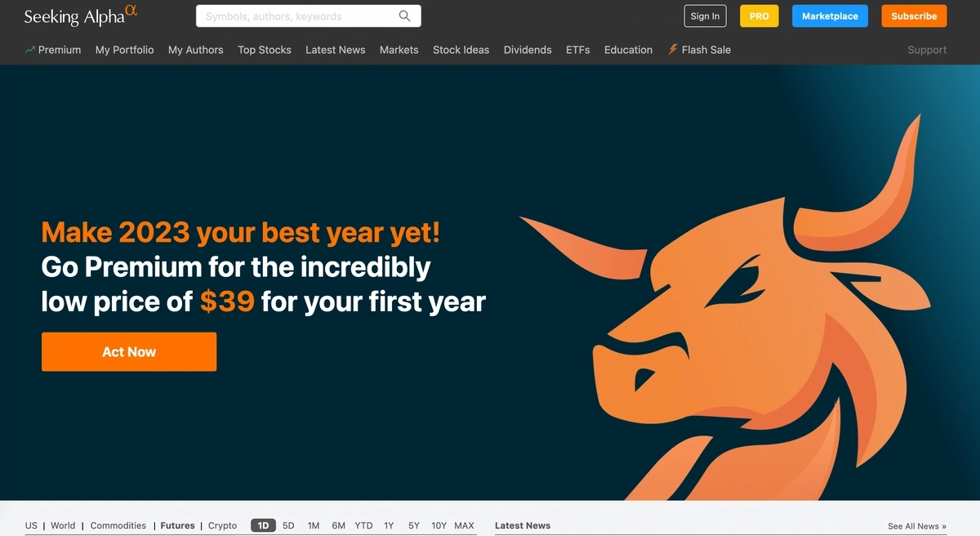Click the Flash Sale lightning icon
The image size is (980, 536).
pos(673,50)
